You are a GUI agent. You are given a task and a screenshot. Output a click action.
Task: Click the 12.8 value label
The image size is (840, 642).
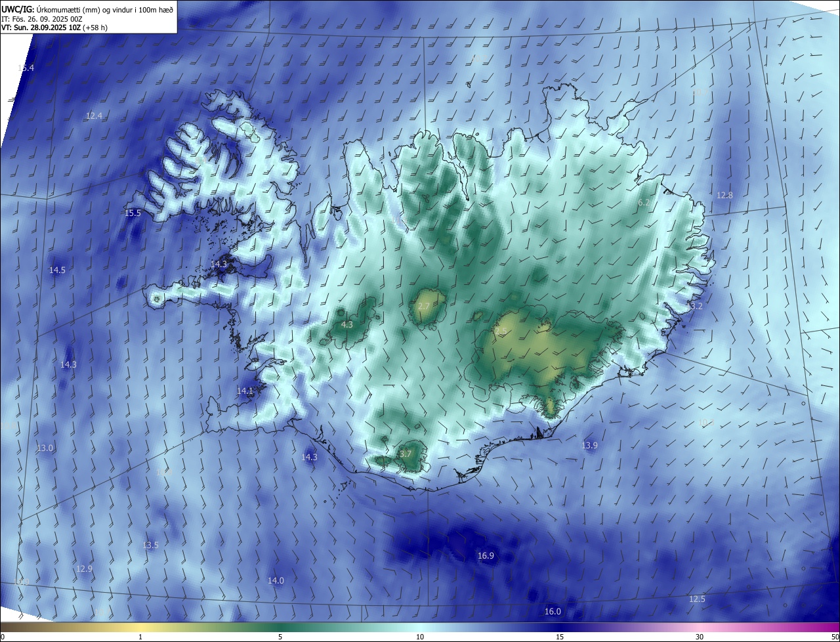tap(724, 196)
